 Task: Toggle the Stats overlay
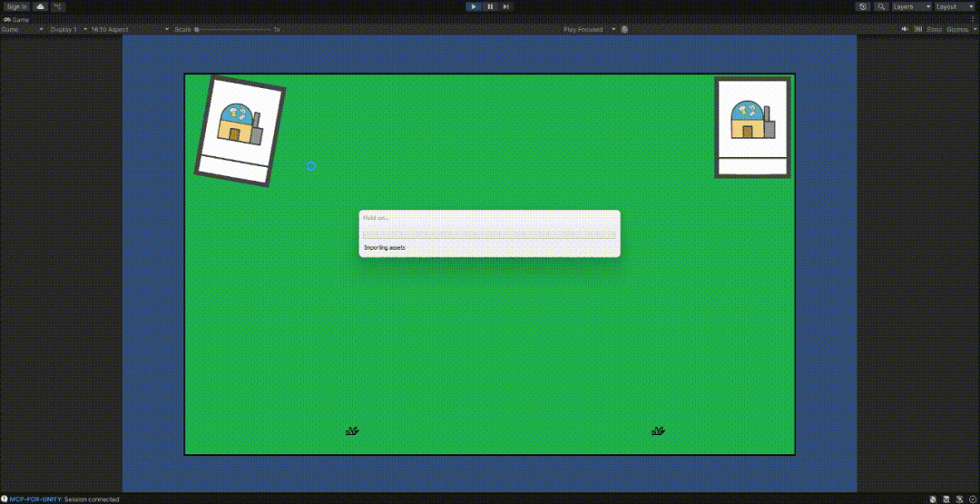click(x=935, y=29)
